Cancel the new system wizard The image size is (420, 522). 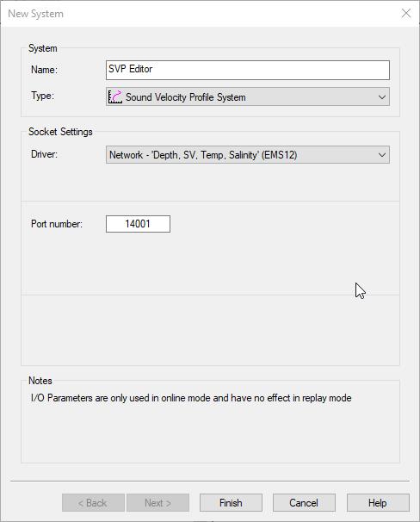pyautogui.click(x=304, y=502)
